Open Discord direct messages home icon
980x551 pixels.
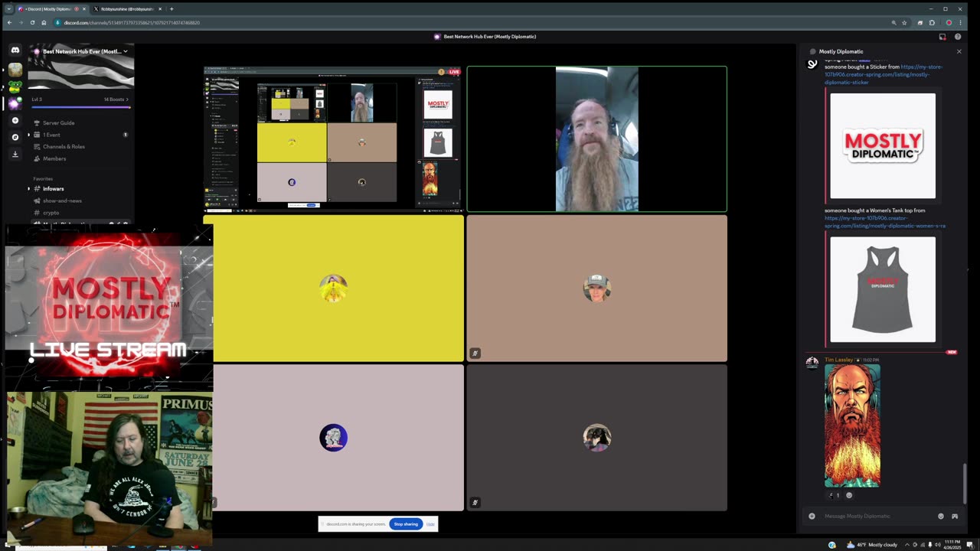15,51
